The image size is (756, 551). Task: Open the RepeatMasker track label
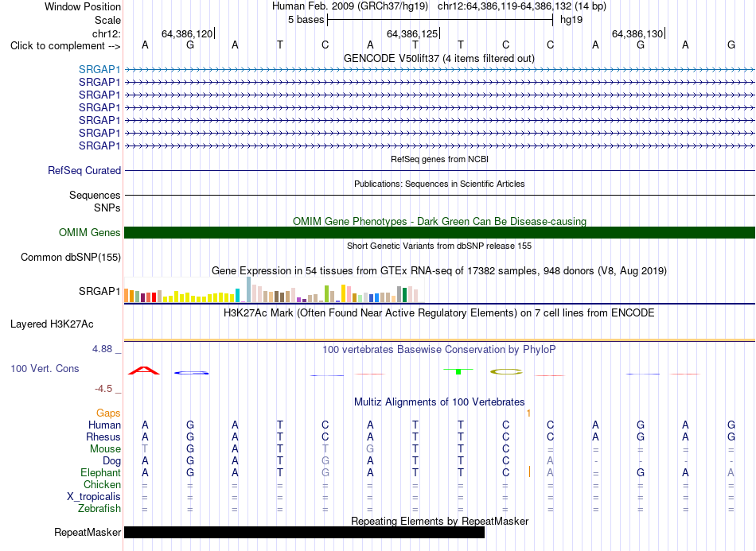coord(88,532)
